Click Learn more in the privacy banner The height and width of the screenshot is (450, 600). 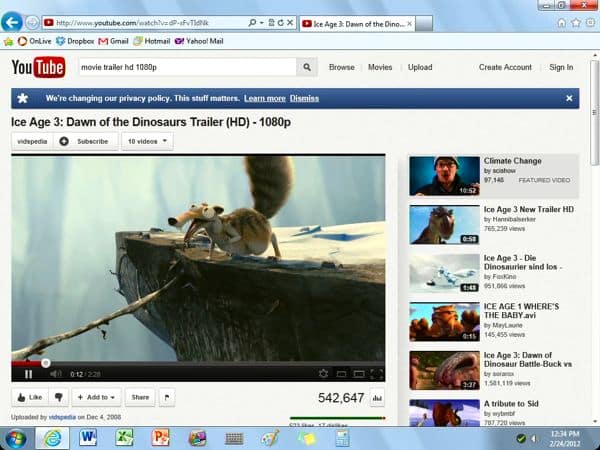[265, 98]
